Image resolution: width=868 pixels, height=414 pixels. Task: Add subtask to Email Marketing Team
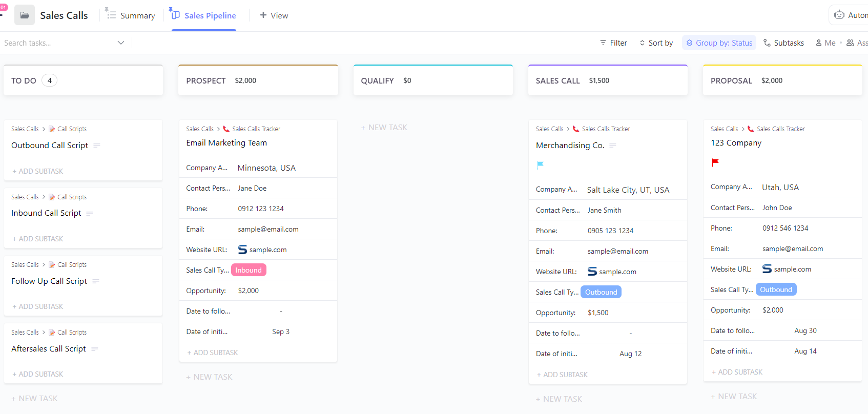[x=212, y=353]
